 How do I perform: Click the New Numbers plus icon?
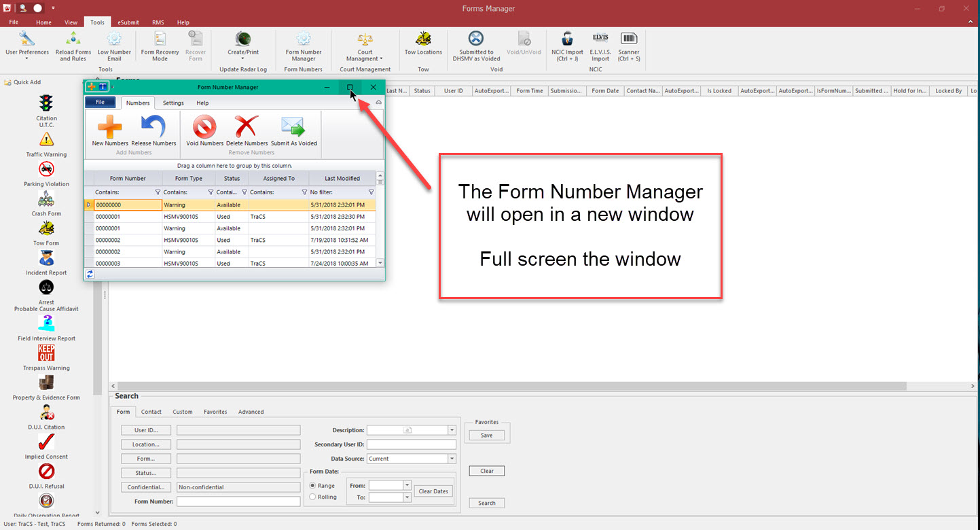tap(110, 127)
